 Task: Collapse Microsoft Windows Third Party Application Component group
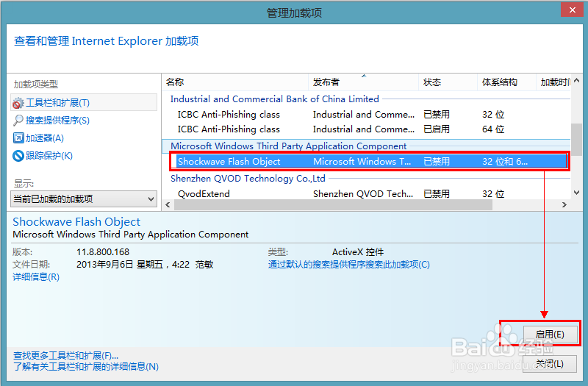pos(288,146)
